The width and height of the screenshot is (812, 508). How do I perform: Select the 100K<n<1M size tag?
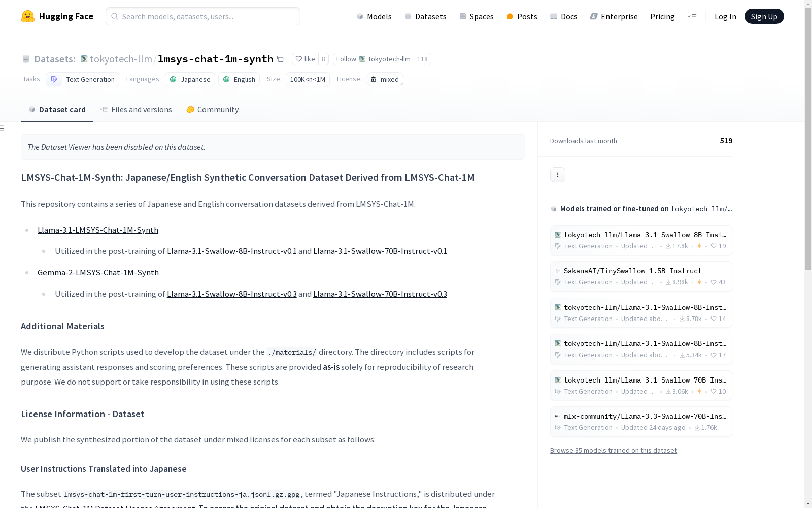coord(308,79)
